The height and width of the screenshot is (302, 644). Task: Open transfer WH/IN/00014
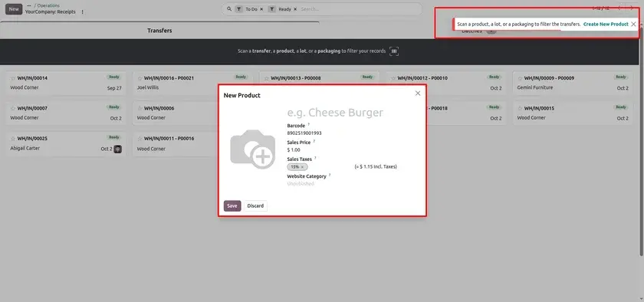(66, 83)
